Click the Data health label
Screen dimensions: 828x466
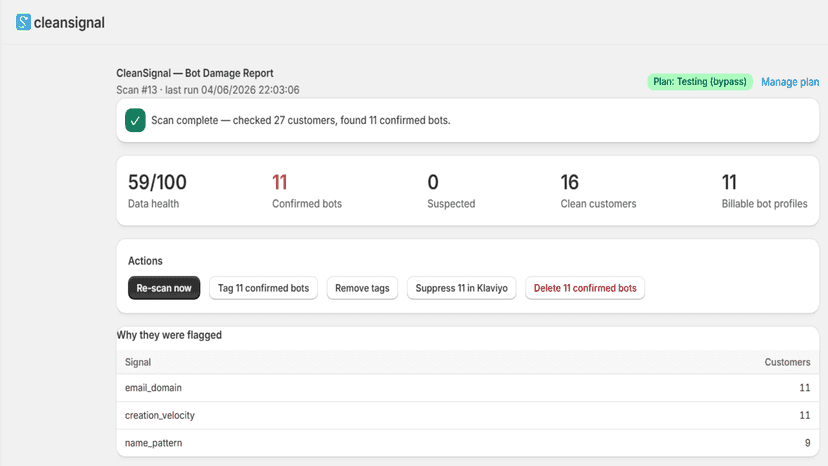(x=153, y=203)
